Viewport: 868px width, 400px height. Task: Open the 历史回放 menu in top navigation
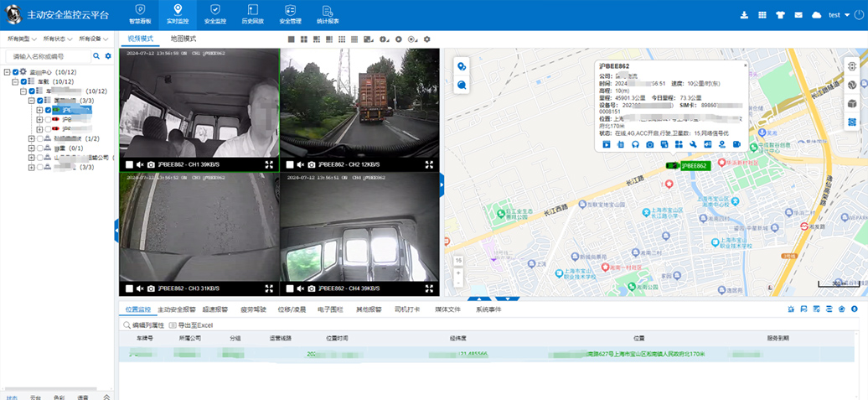[252, 15]
